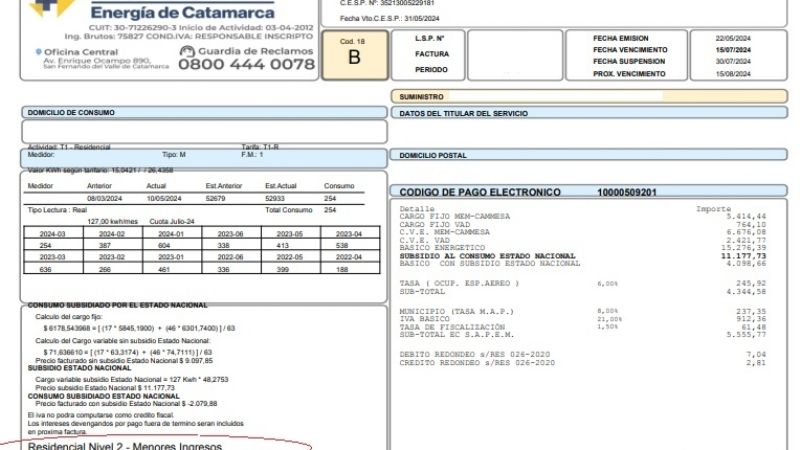The height and width of the screenshot is (450, 800).
Task: Click the C.V.E. MEM-CAMMESA amount 6.676,08
Action: (x=746, y=232)
